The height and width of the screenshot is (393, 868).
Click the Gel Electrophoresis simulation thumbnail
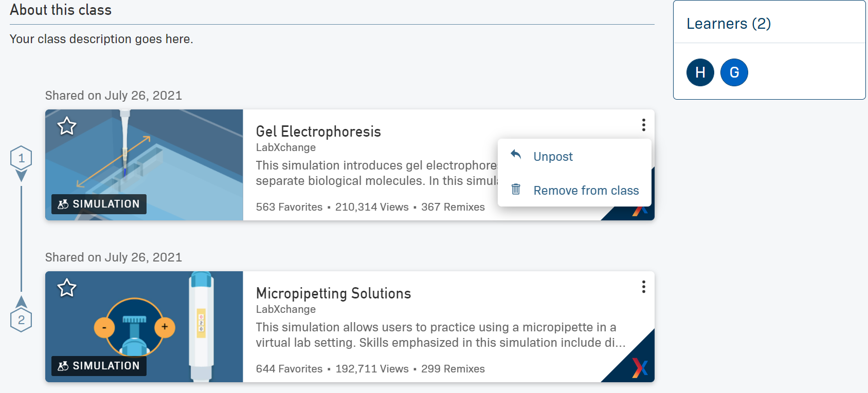(x=144, y=165)
